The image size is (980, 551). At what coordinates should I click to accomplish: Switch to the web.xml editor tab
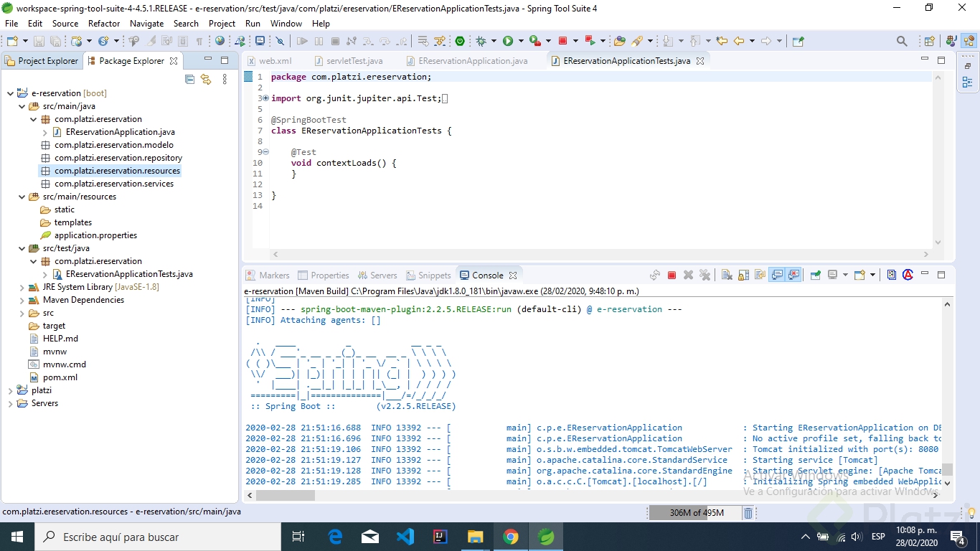269,61
